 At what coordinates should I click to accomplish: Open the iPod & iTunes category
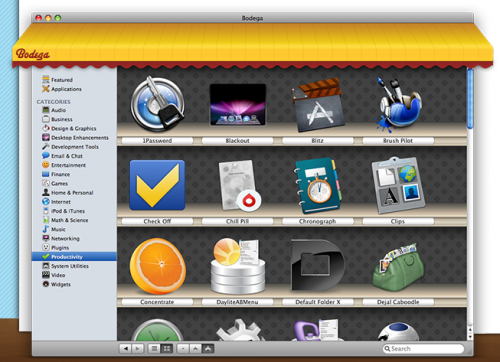(x=64, y=211)
